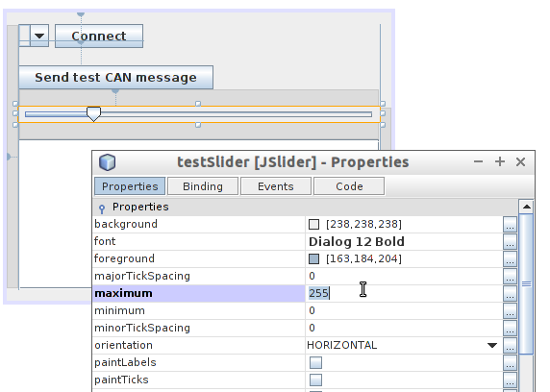
Task: Open custom editor for paintLabels property
Action: coord(510,362)
